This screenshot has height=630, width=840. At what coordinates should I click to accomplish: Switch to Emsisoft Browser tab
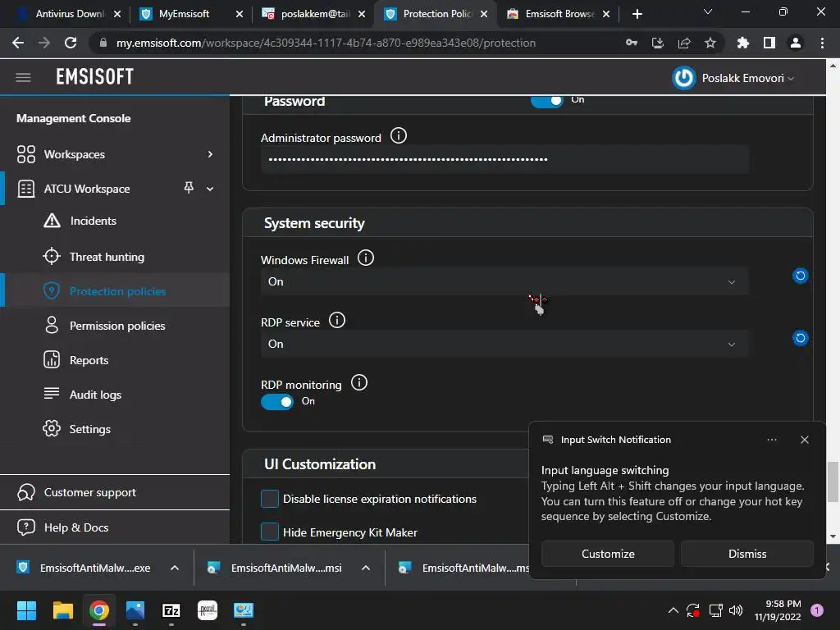click(x=558, y=14)
